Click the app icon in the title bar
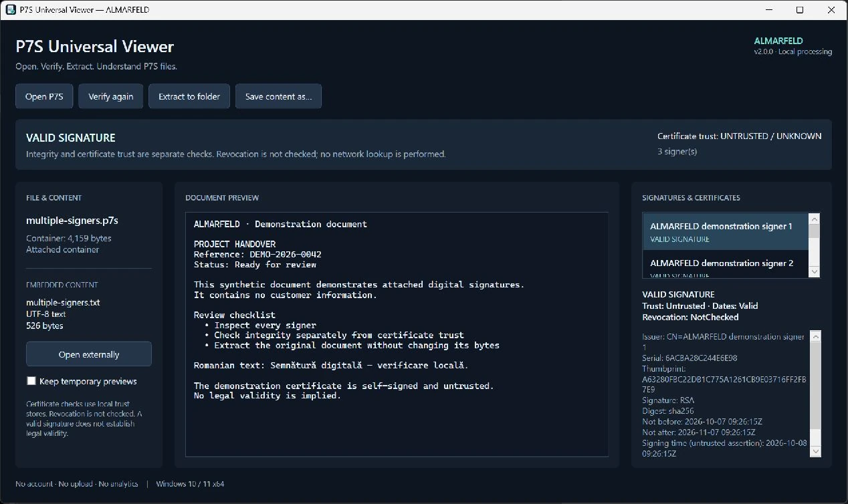848x504 pixels. (11, 10)
